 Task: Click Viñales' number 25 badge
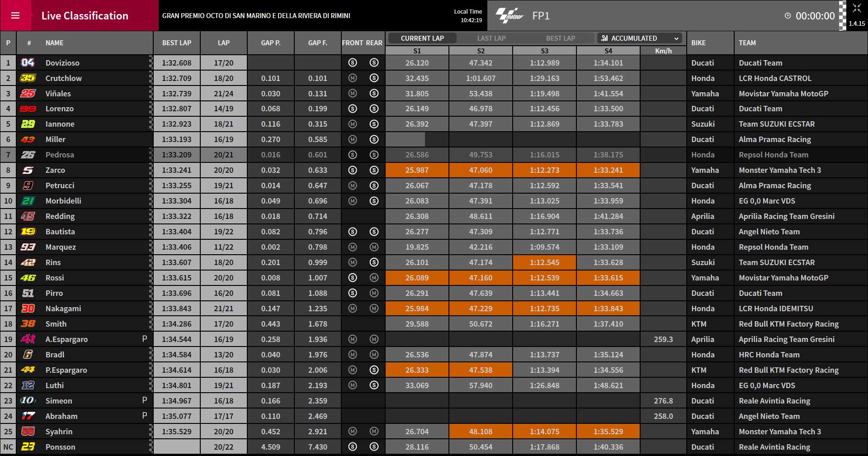point(28,94)
